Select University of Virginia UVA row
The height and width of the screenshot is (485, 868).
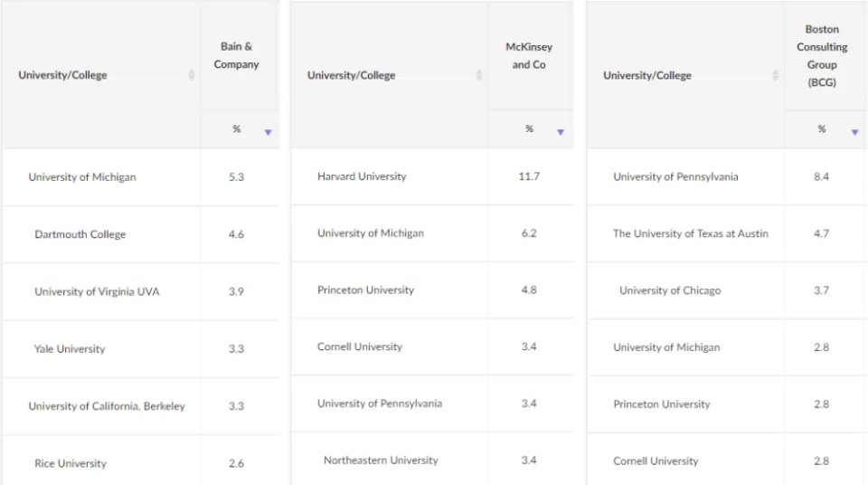tap(97, 291)
